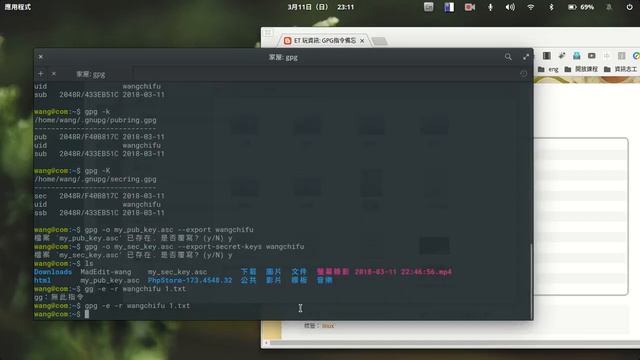Click the Downloads directory in the ls output
The image size is (640, 360).
coord(53,272)
